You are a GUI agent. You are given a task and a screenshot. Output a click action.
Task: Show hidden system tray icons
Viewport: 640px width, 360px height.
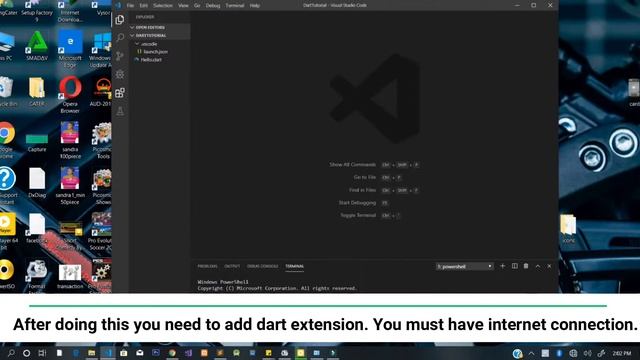[x=531, y=353]
